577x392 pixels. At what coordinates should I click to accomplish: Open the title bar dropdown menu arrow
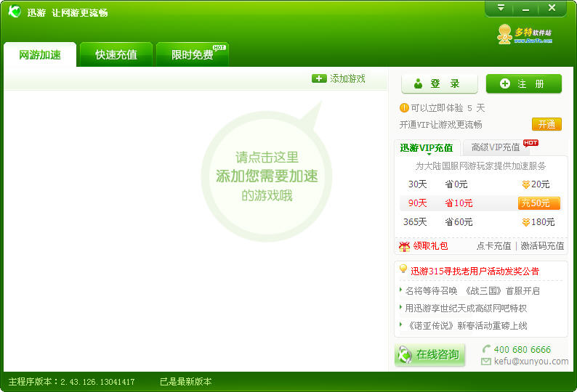tap(501, 8)
